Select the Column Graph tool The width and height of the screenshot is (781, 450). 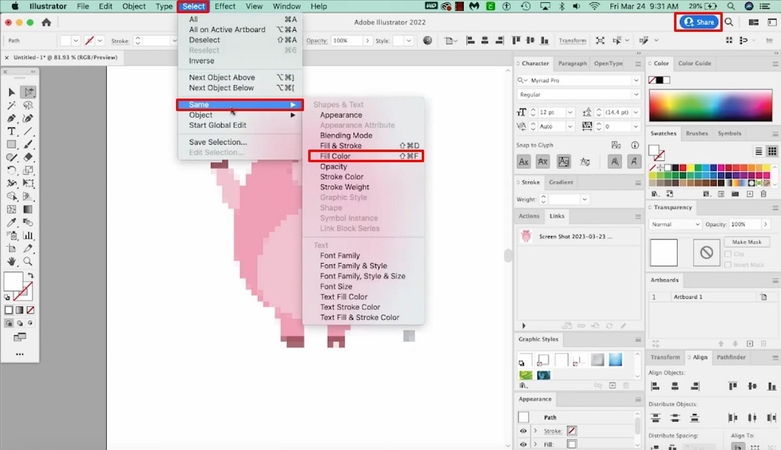28,235
